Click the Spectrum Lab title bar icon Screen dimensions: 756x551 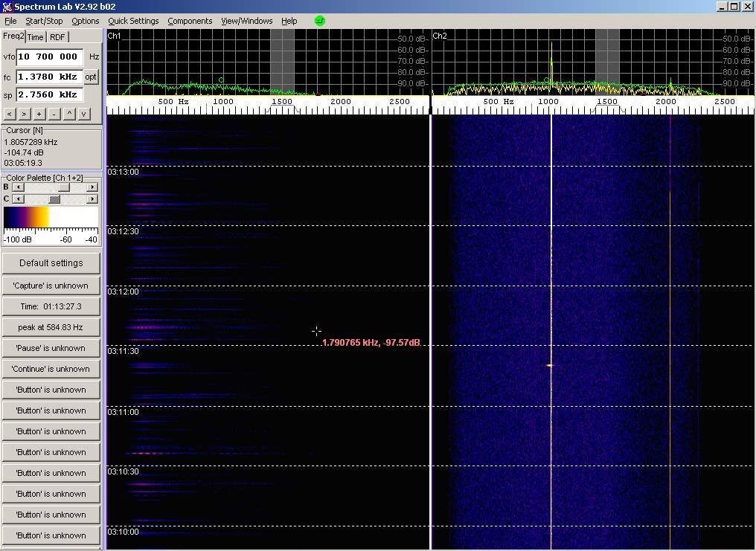point(7,7)
